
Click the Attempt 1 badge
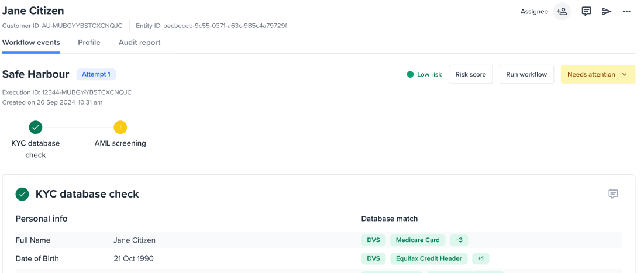[96, 74]
